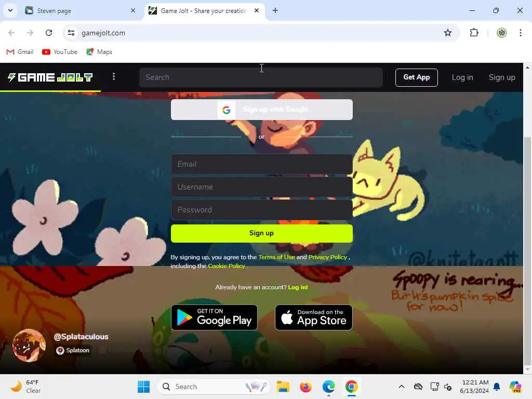The width and height of the screenshot is (532, 399).
Task: Click the scrollbar up arrow
Action: (x=527, y=68)
